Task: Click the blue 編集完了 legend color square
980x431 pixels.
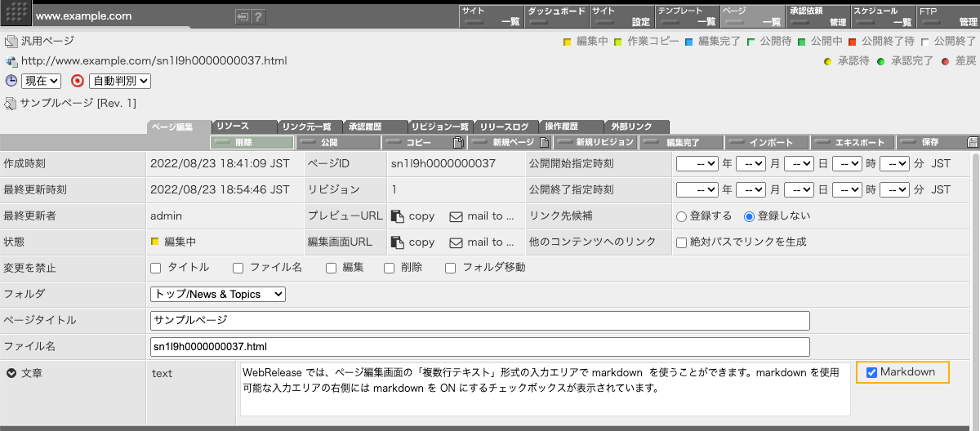Action: [x=689, y=42]
